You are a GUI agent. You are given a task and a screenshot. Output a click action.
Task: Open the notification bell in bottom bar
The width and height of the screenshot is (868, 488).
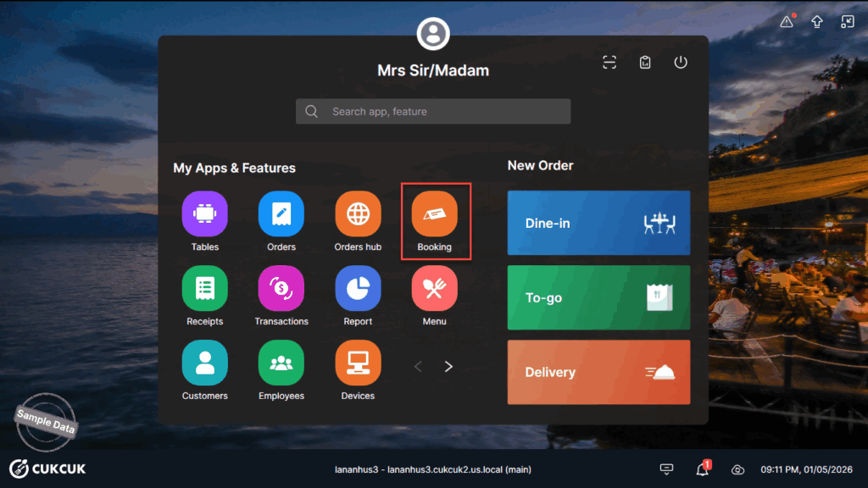click(702, 469)
